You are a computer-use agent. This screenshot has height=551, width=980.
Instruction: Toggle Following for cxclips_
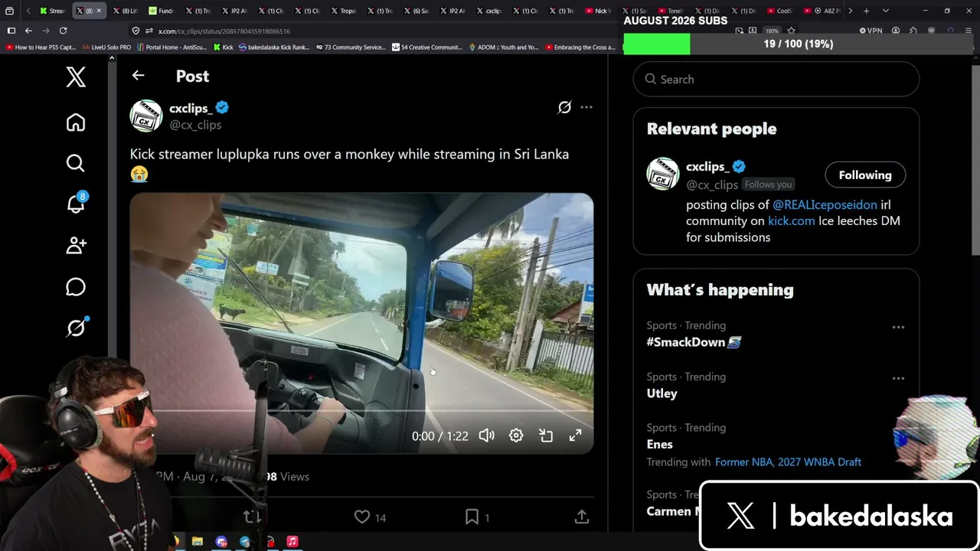coord(865,175)
